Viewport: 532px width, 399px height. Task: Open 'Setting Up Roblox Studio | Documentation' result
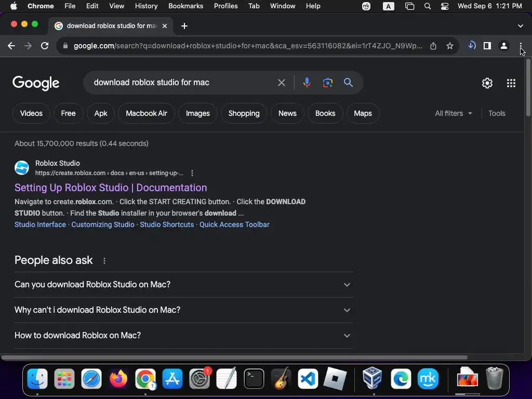(x=111, y=188)
